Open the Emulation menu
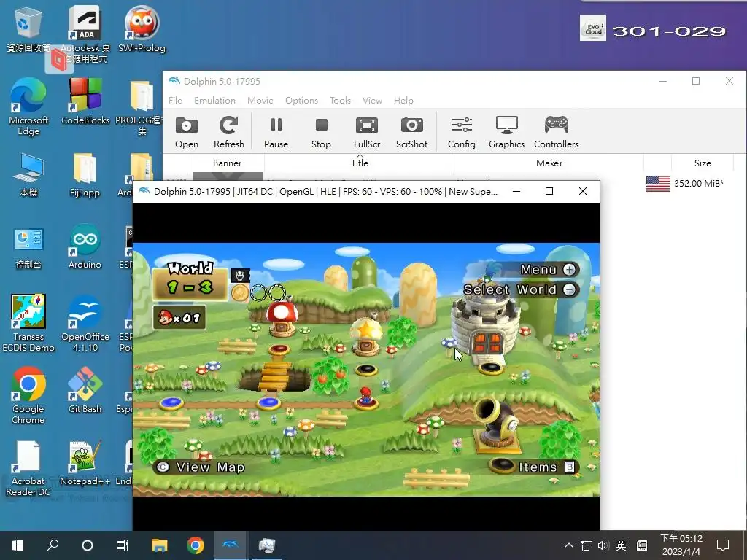 214,101
